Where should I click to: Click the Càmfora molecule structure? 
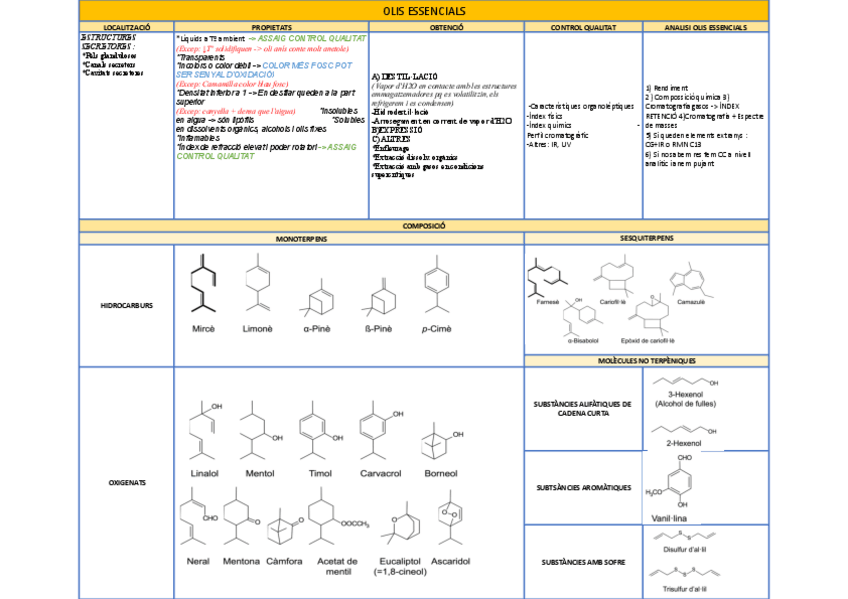pos(285,525)
